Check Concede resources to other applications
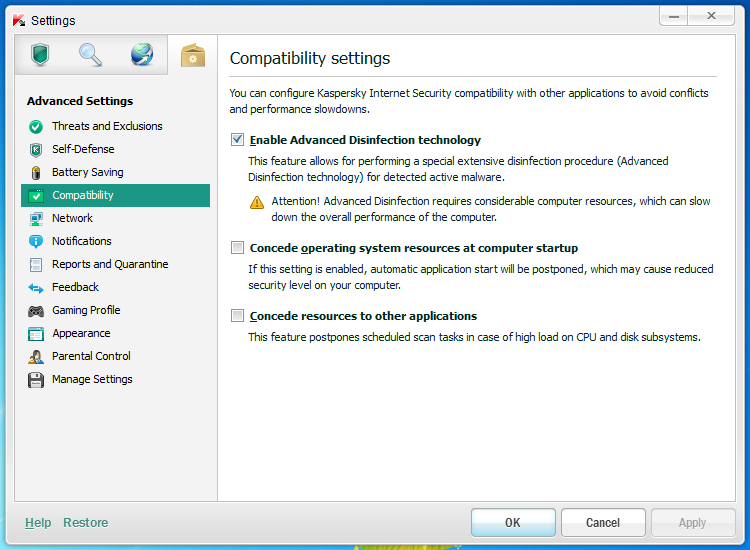The width and height of the screenshot is (750, 550). pos(238,316)
